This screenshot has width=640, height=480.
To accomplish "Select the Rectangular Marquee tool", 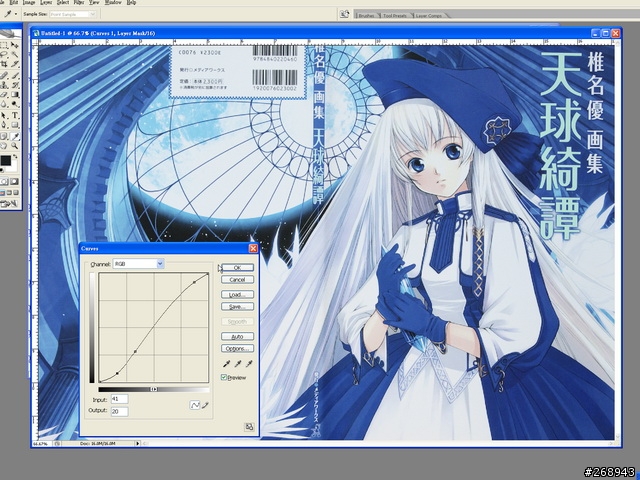I will pos(4,45).
